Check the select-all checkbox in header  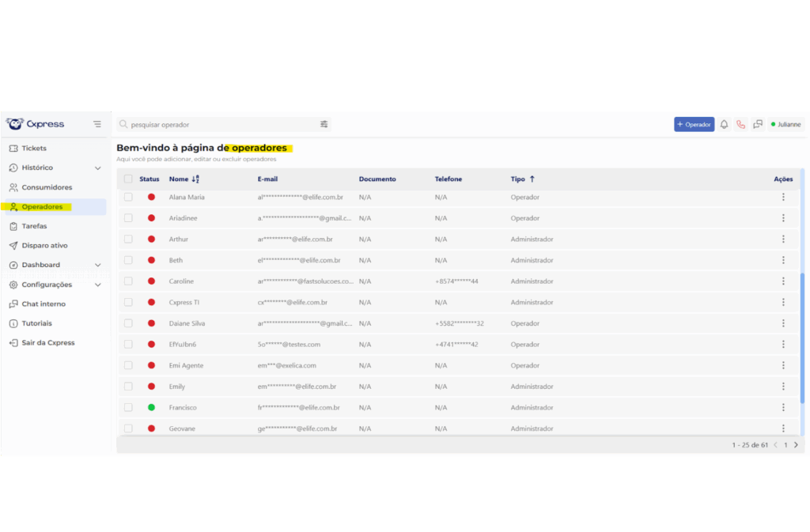[128, 179]
